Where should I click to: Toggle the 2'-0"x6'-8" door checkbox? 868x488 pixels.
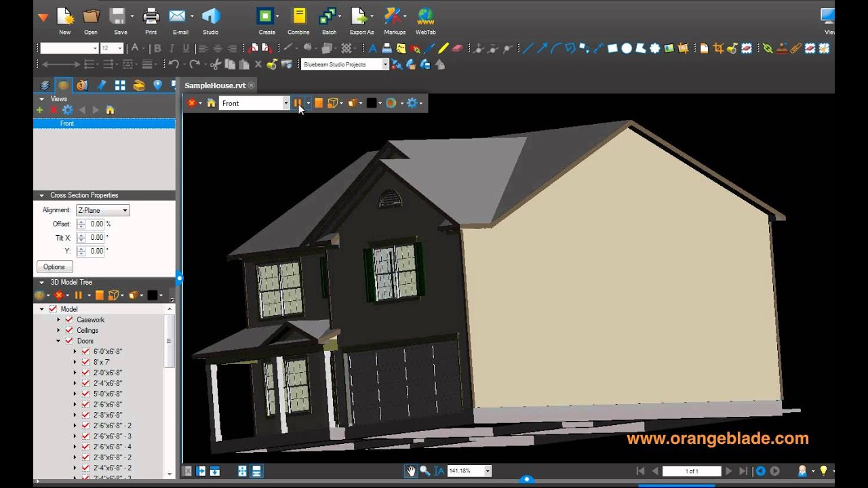pyautogui.click(x=85, y=373)
